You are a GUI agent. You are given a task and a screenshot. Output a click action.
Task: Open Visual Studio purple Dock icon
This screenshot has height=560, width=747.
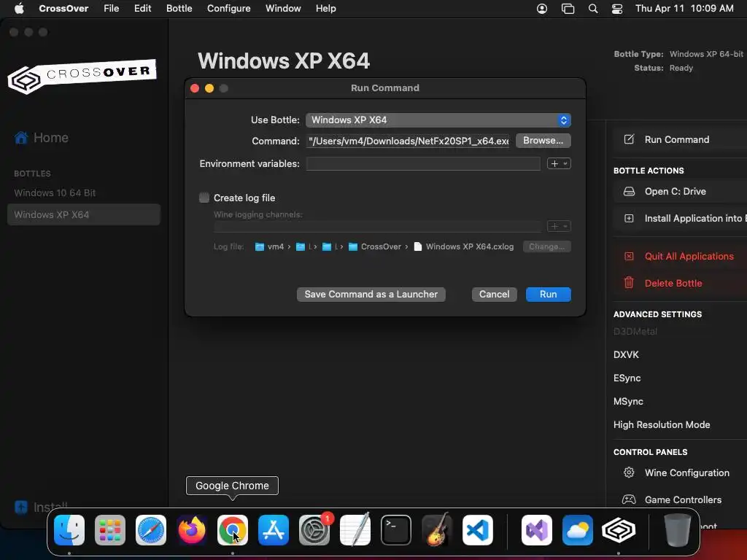(x=537, y=530)
